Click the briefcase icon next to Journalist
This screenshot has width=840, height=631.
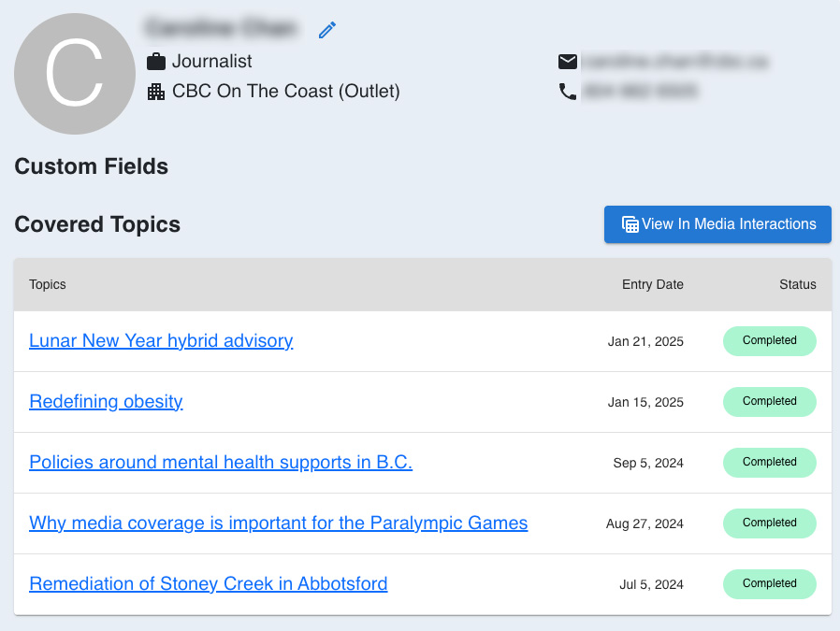click(x=156, y=62)
